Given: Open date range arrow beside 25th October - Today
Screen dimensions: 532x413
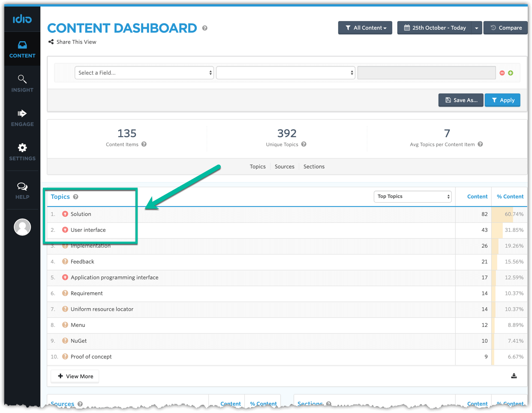Looking at the screenshot, I should tap(477, 28).
